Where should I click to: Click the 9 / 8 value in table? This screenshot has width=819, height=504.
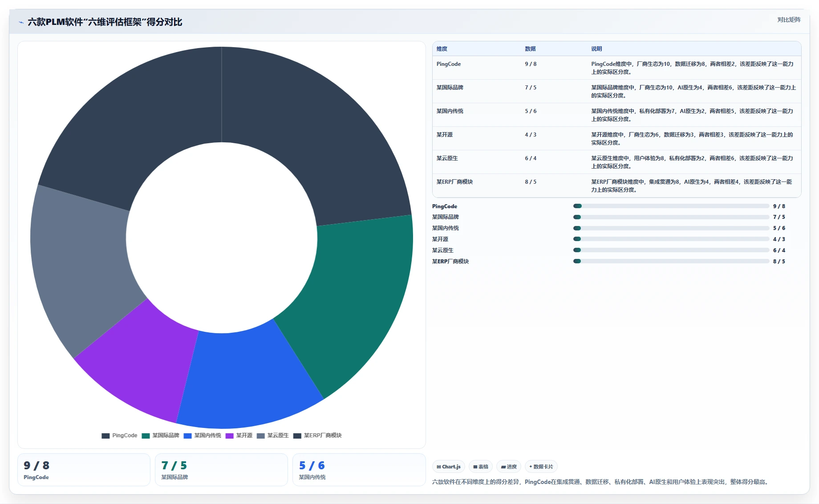click(x=531, y=64)
